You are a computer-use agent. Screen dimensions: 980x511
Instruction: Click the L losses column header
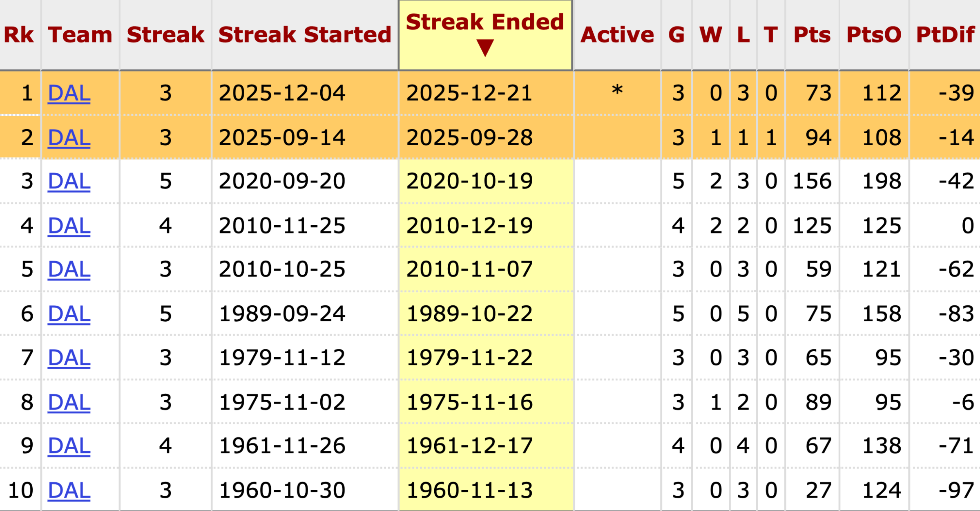tap(743, 35)
